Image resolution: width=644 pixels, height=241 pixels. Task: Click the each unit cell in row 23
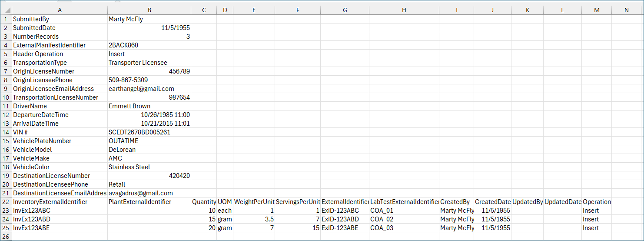coord(225,211)
